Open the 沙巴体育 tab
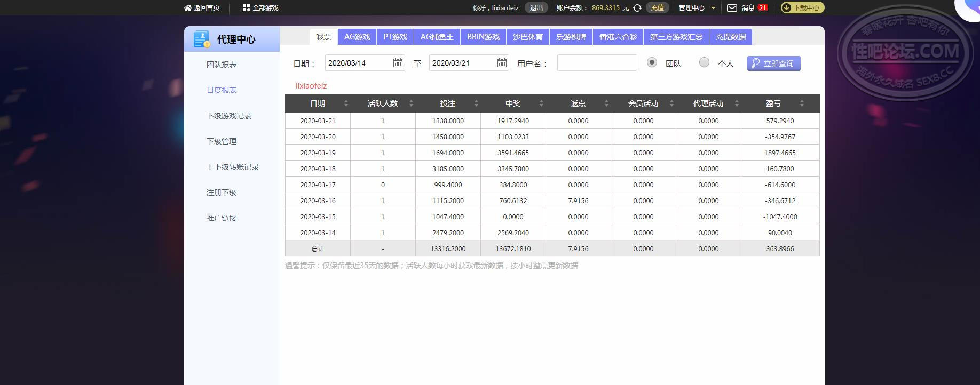The width and height of the screenshot is (980, 385). pos(528,37)
